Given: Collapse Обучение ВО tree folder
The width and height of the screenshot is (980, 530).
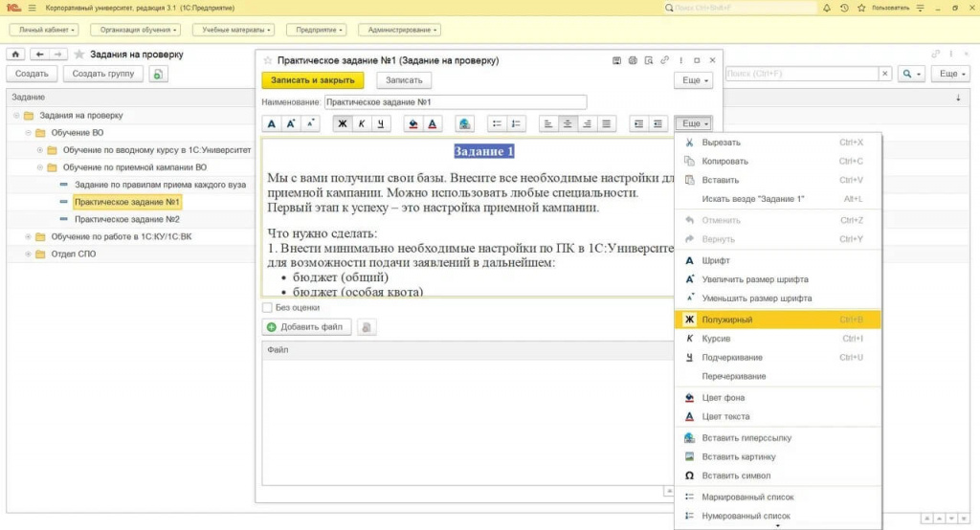Looking at the screenshot, I should click(x=28, y=133).
